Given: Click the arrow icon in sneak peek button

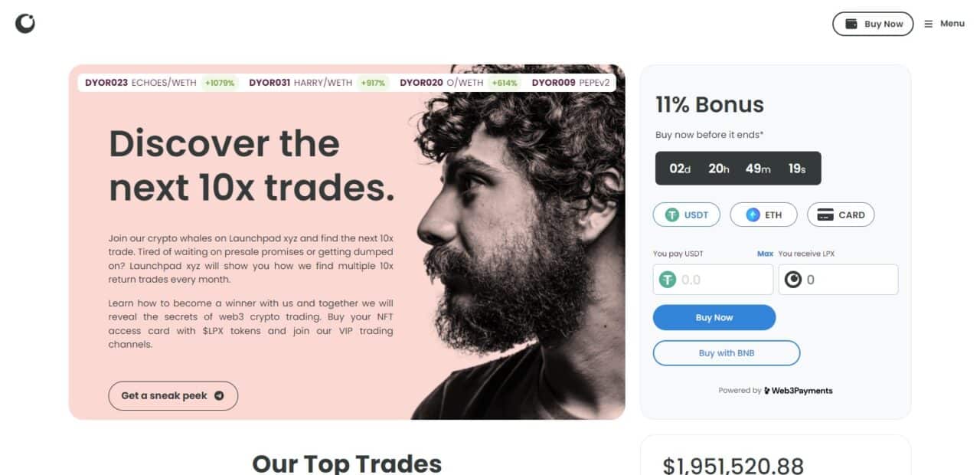Looking at the screenshot, I should click(219, 396).
